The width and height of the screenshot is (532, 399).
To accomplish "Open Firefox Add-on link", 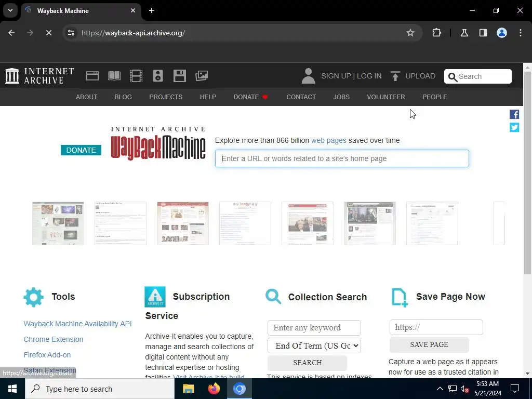I will coord(47,355).
